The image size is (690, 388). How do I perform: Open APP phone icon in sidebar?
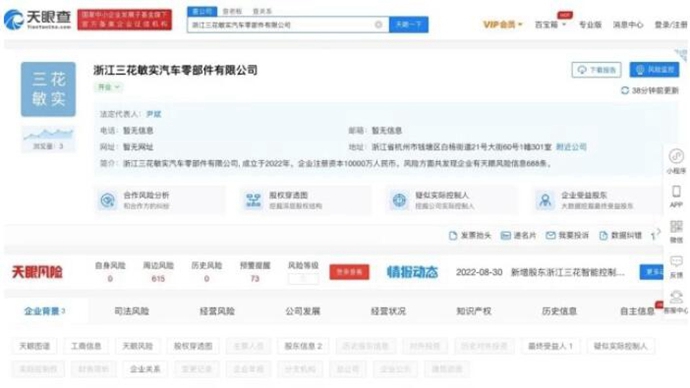click(676, 191)
